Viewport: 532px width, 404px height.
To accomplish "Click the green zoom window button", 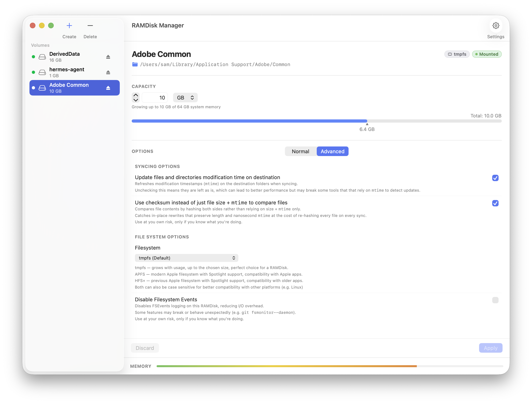I will [x=51, y=25].
